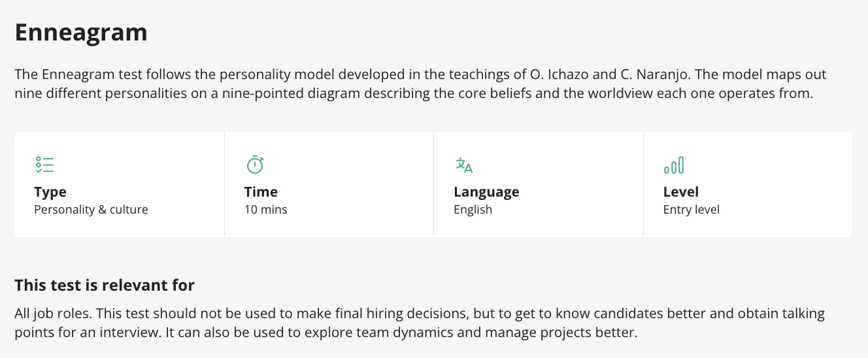Click the Enneagram page heading
Image resolution: width=868 pixels, height=358 pixels.
click(81, 32)
